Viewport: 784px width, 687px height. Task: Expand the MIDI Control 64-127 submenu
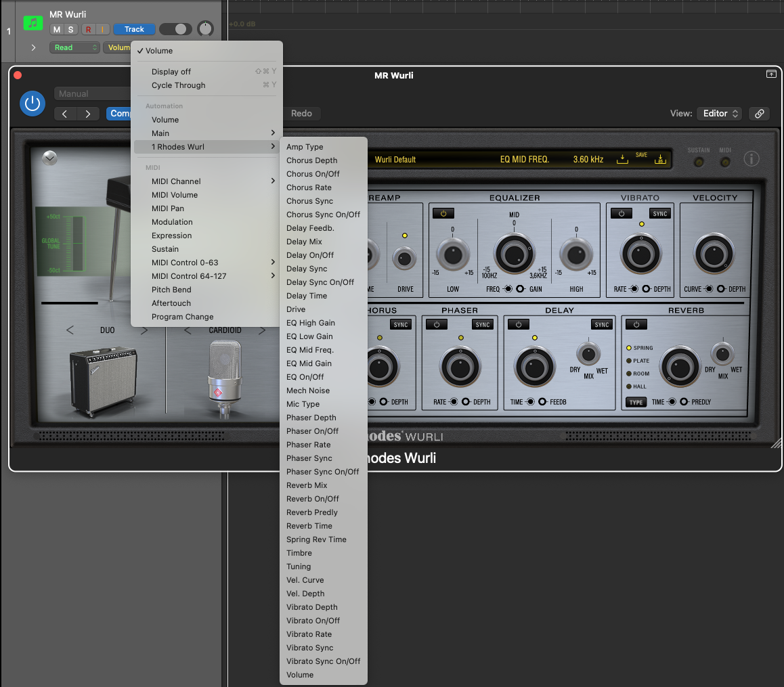tap(206, 276)
